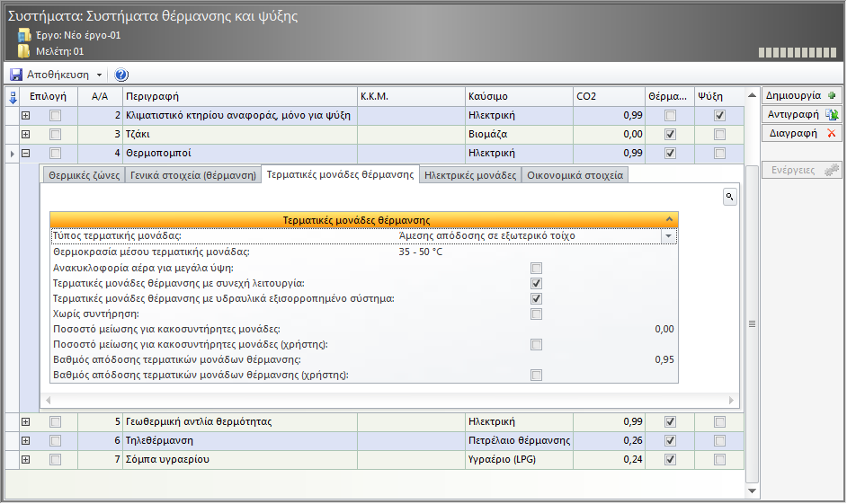The image size is (847, 504).
Task: Select Τερματικές μονάδες θέρμανσης tab
Action: (340, 175)
